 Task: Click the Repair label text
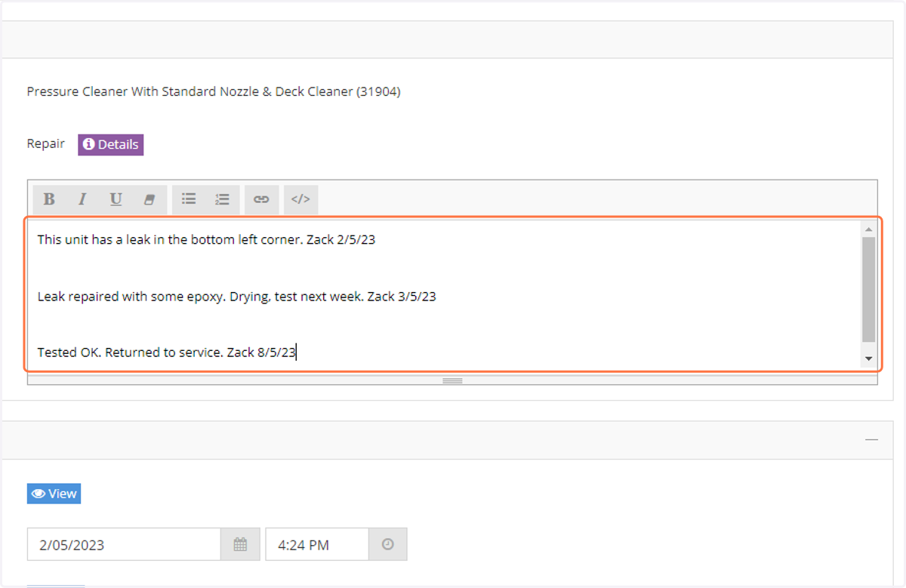(x=46, y=143)
